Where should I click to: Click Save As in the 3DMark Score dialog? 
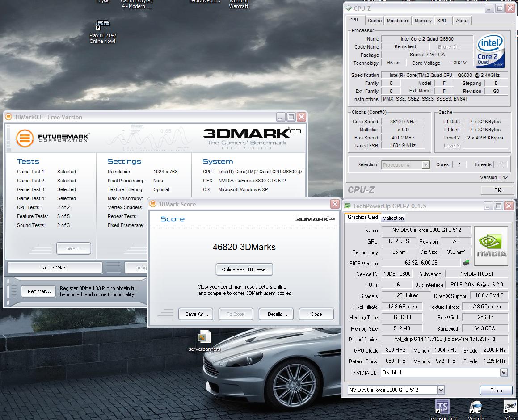(x=196, y=314)
